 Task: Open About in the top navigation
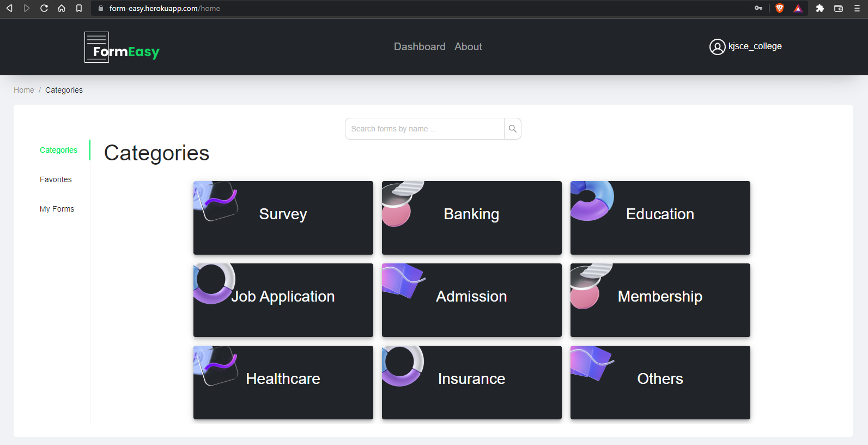pos(468,47)
